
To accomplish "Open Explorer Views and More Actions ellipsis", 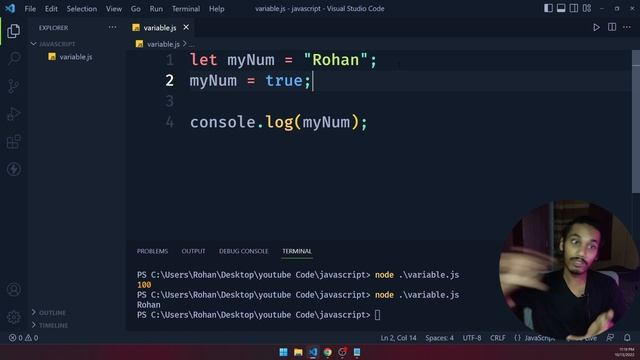I will point(112,27).
